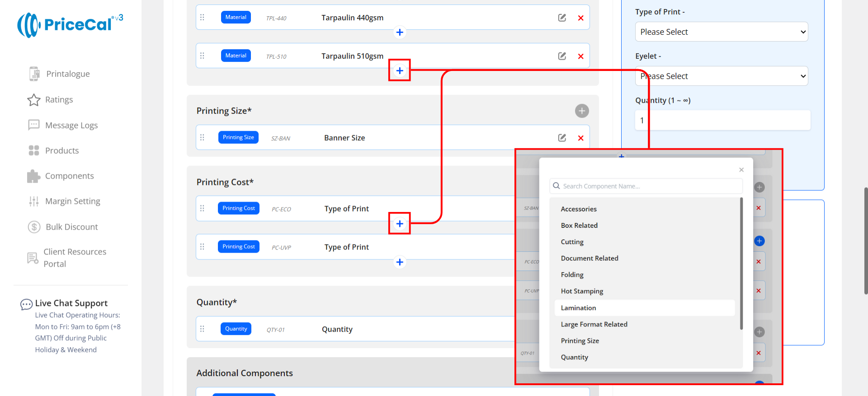Navigate to Bulk Discount
Image resolution: width=868 pixels, height=396 pixels.
[71, 227]
